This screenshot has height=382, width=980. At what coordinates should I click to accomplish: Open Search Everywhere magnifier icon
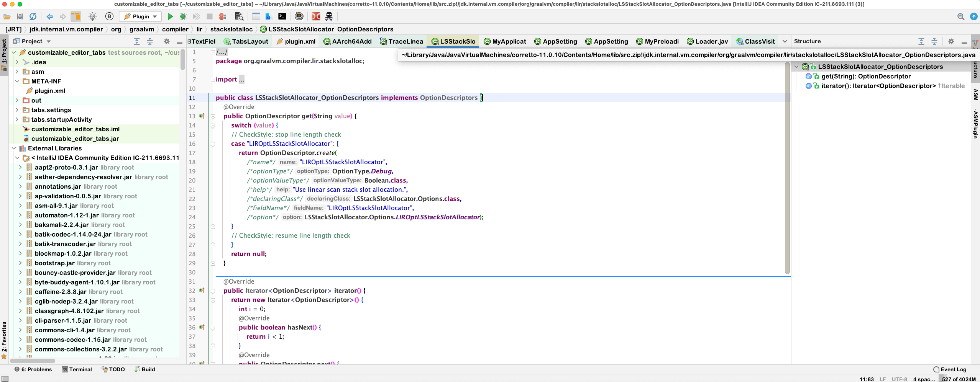(961, 16)
